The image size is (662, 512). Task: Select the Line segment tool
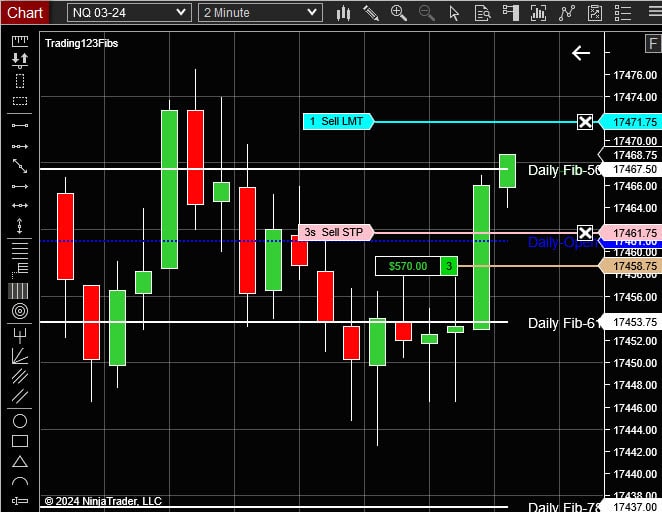point(20,125)
